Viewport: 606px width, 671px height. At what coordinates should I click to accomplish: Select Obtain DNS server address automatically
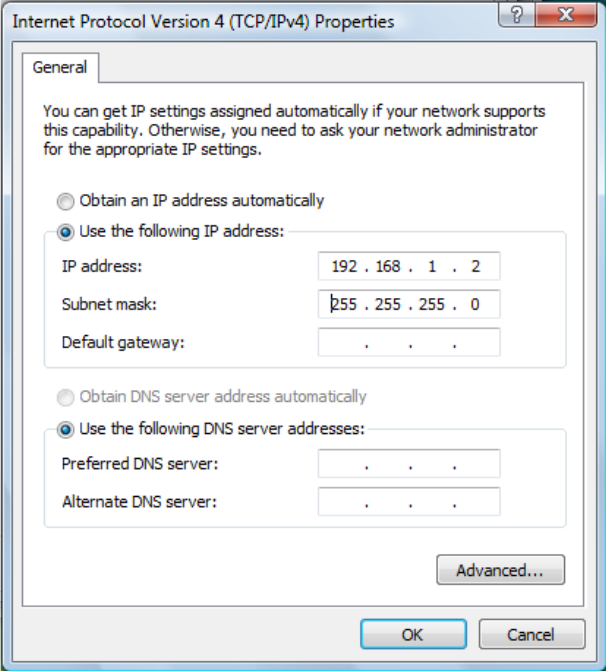click(66, 397)
